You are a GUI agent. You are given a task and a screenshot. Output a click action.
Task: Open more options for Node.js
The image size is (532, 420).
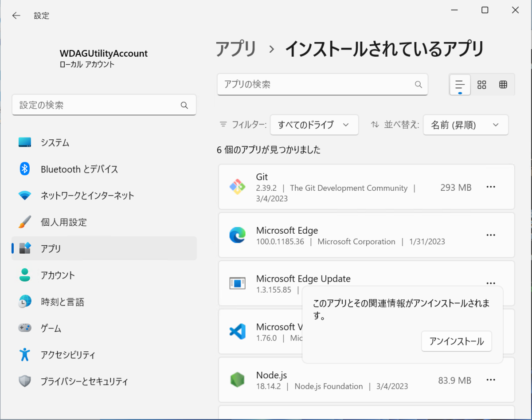point(491,380)
